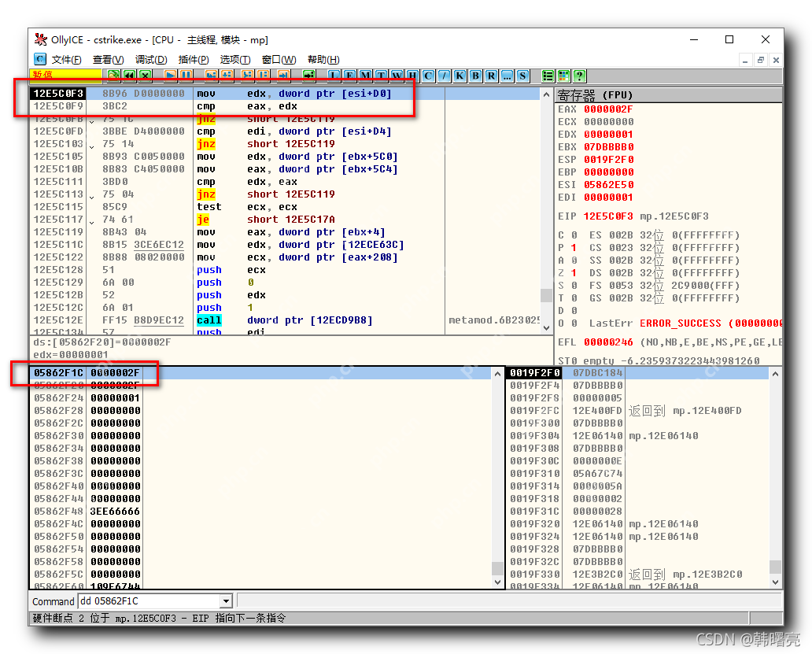Open the Call stack window via K icon
Viewport: 812px width, 654px height.
coord(458,76)
